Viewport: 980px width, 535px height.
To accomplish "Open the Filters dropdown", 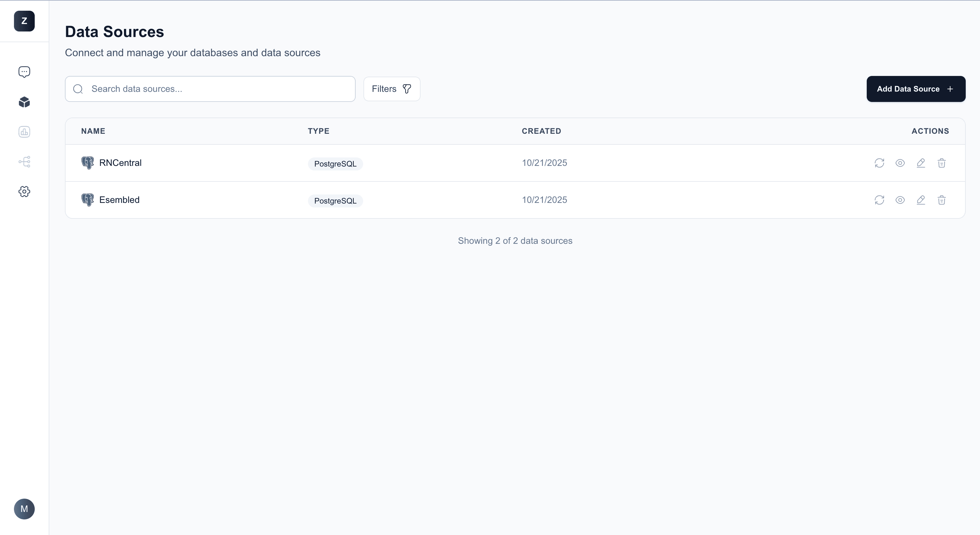I will [391, 89].
